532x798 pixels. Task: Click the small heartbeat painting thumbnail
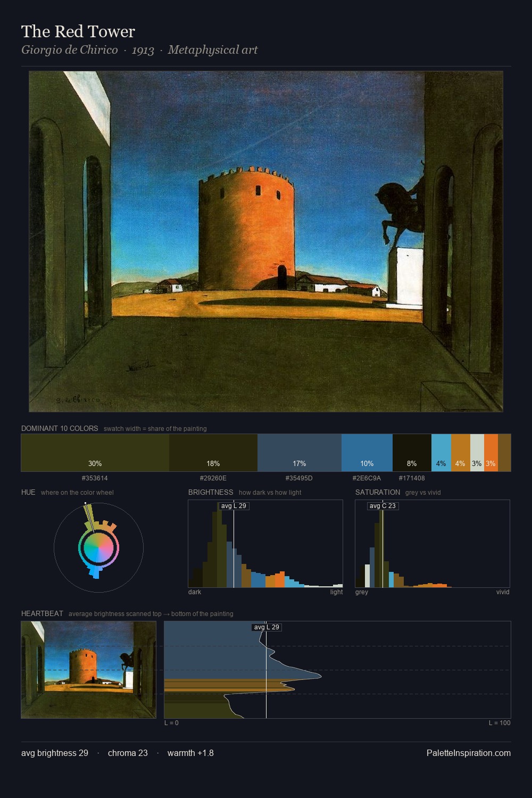coord(89,670)
